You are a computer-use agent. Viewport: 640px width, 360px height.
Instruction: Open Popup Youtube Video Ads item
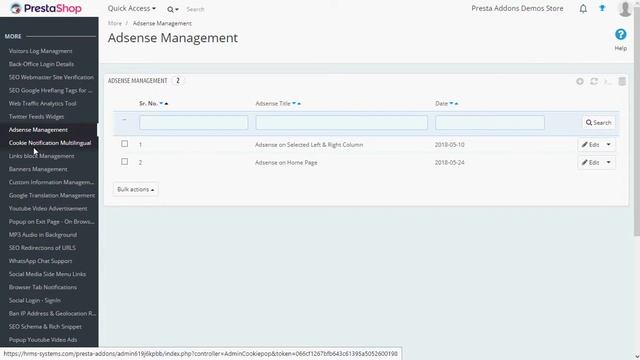click(x=43, y=340)
